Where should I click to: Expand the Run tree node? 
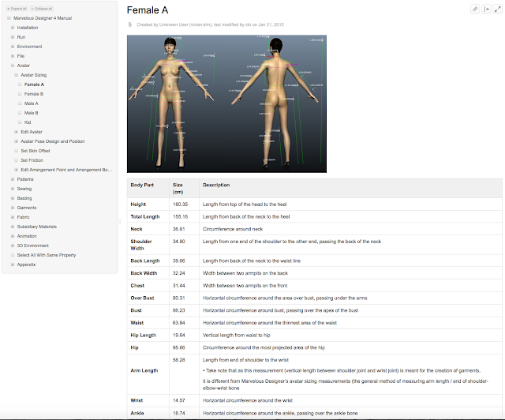coord(13,37)
